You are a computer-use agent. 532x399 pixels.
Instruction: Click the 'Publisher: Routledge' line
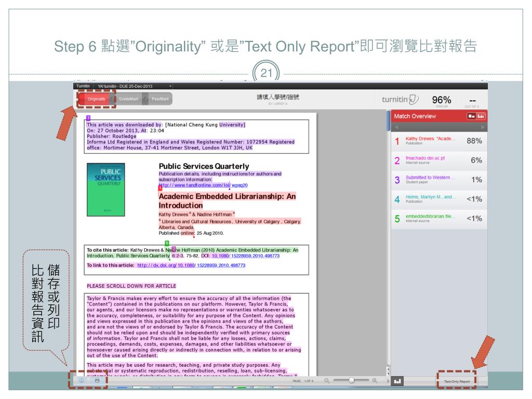(112, 136)
